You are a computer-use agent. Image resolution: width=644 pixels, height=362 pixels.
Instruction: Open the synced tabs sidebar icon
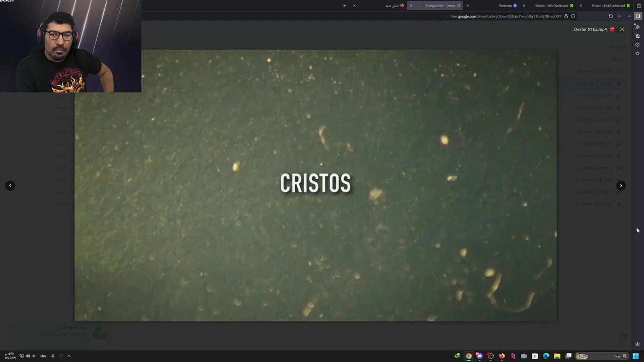point(637,36)
